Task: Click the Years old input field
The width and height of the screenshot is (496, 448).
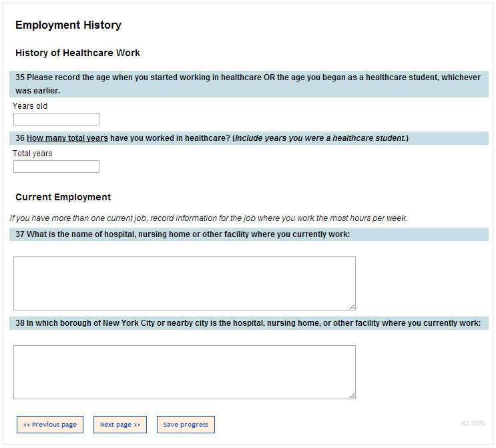Action: (x=56, y=120)
